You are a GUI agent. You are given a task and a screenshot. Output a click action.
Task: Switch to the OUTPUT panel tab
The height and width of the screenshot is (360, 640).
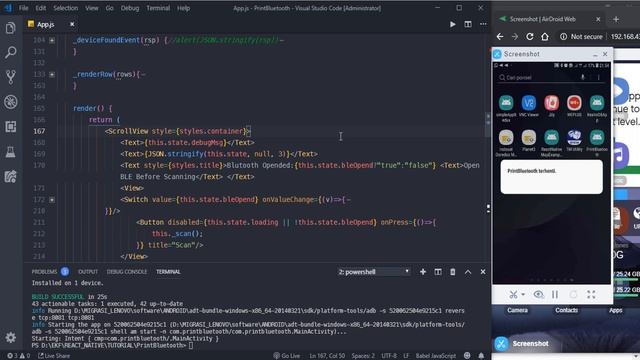[88, 272]
